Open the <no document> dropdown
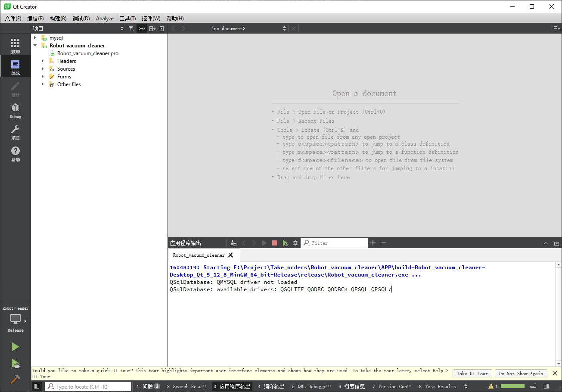Viewport: 562px width, 392px height. point(248,28)
